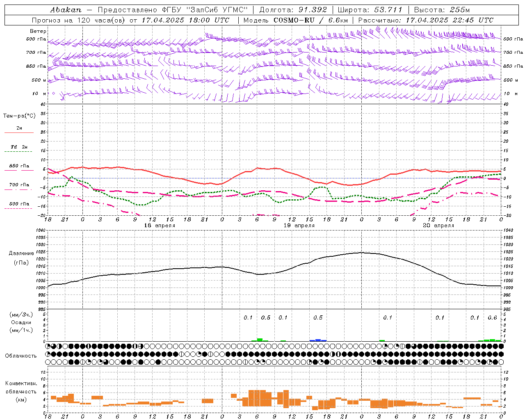Select the Долгота: 91.392 header value
Screen dimensions: 525x420
pos(293,10)
